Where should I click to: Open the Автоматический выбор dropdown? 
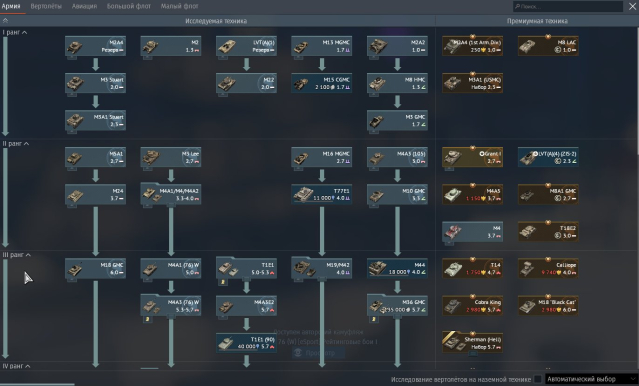(x=591, y=379)
